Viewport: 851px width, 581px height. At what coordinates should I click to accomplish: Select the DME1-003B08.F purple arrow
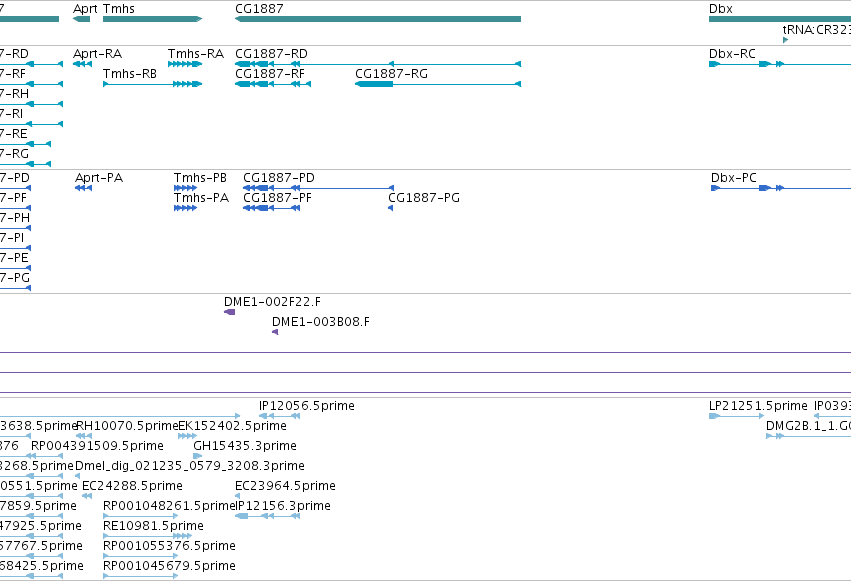[275, 332]
